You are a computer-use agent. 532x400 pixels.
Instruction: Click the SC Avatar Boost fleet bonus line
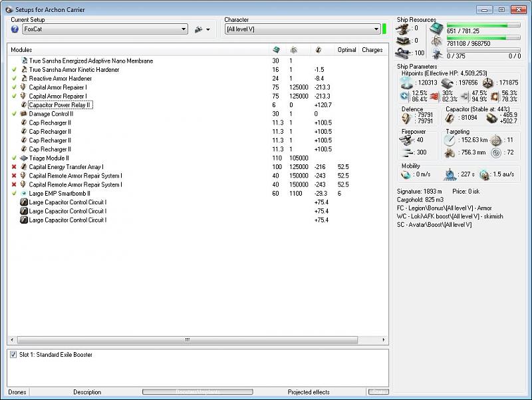(x=434, y=224)
